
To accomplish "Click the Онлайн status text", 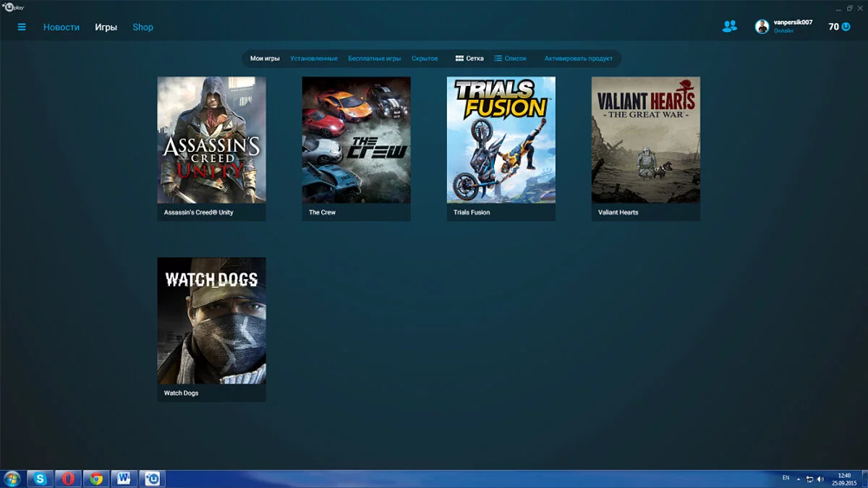I will point(783,31).
